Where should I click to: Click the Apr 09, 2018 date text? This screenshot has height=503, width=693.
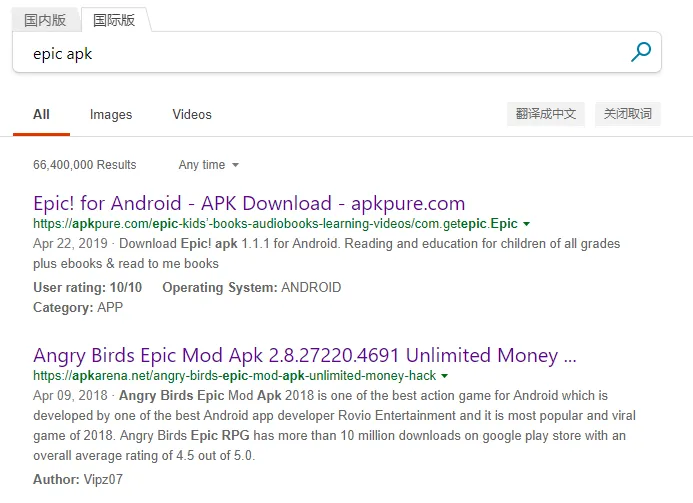tap(70, 396)
